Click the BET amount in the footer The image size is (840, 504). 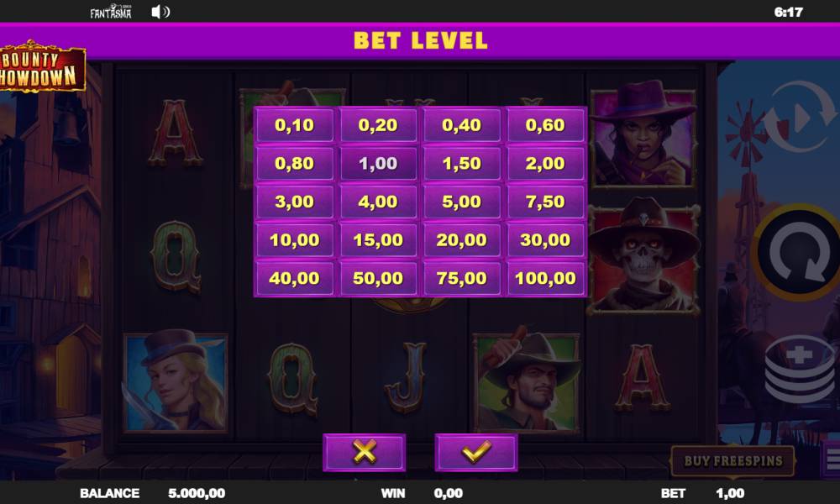(x=730, y=493)
